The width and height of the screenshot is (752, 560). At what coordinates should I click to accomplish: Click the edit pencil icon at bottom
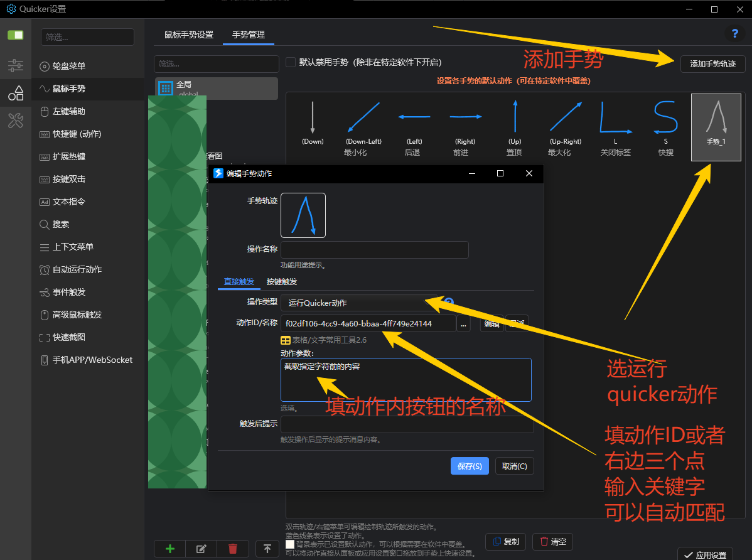(x=201, y=549)
